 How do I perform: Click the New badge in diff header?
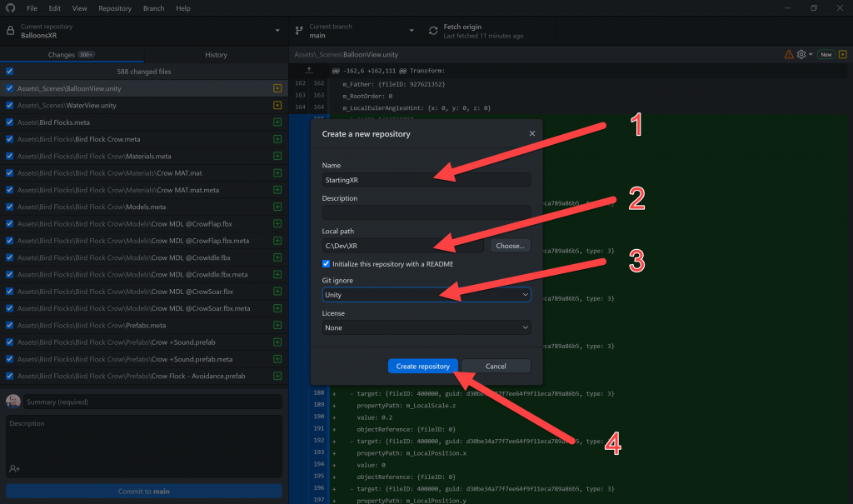point(826,54)
